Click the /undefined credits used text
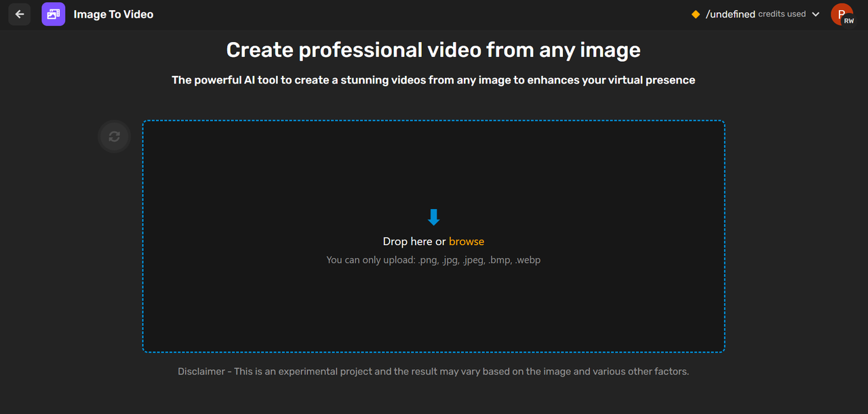The height and width of the screenshot is (414, 868). click(756, 14)
